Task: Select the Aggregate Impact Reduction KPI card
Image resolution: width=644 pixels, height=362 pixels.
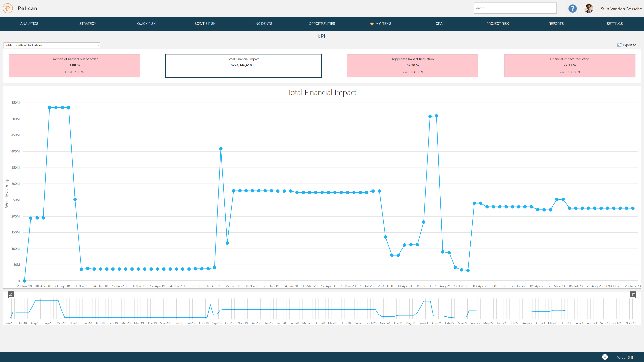Action: 413,66
